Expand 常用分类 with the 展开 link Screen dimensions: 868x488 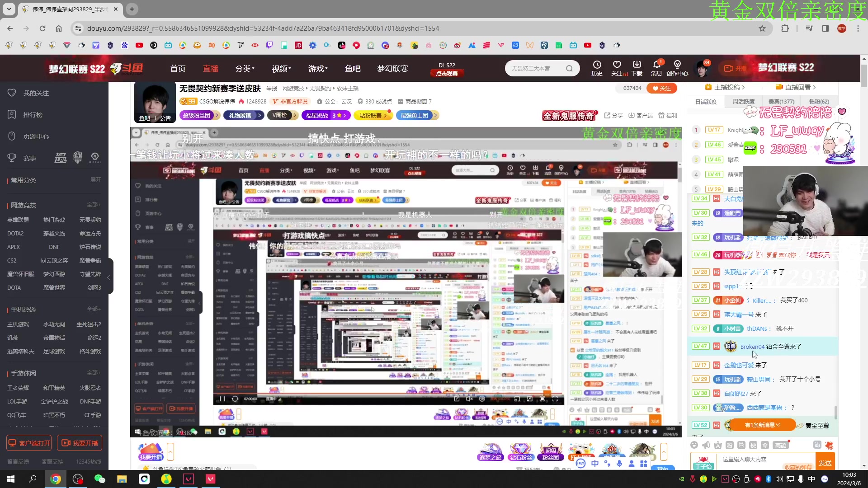coord(95,180)
